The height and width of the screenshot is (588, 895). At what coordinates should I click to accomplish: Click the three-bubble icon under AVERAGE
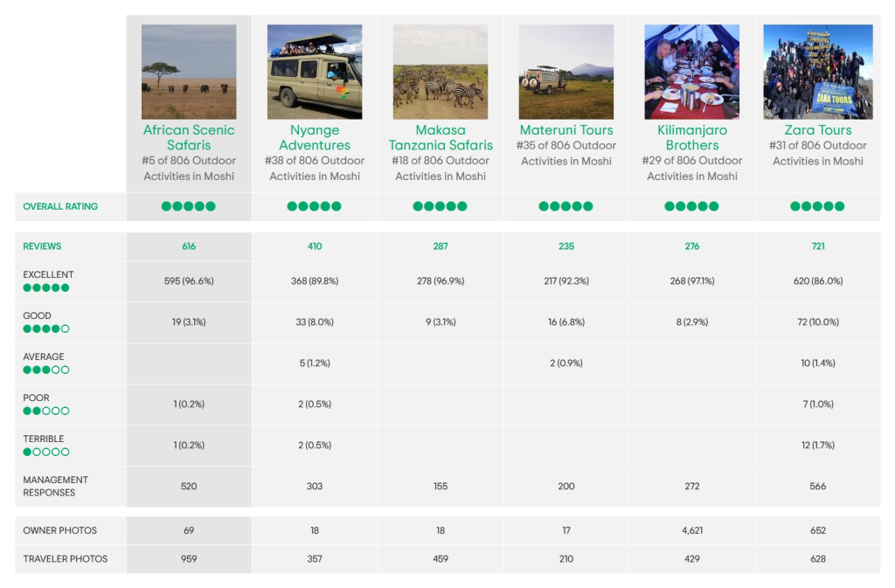(46, 370)
